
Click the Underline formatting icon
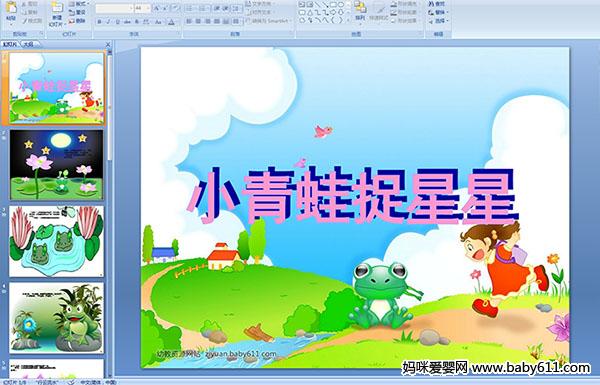[x=117, y=22]
